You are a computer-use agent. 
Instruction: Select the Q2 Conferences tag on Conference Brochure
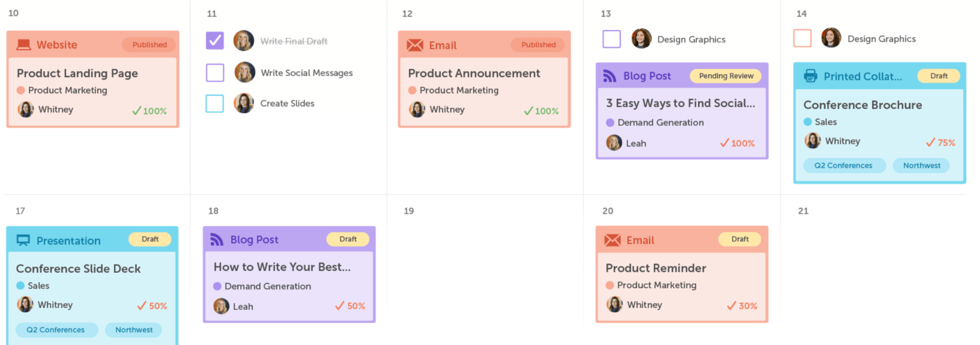click(843, 166)
